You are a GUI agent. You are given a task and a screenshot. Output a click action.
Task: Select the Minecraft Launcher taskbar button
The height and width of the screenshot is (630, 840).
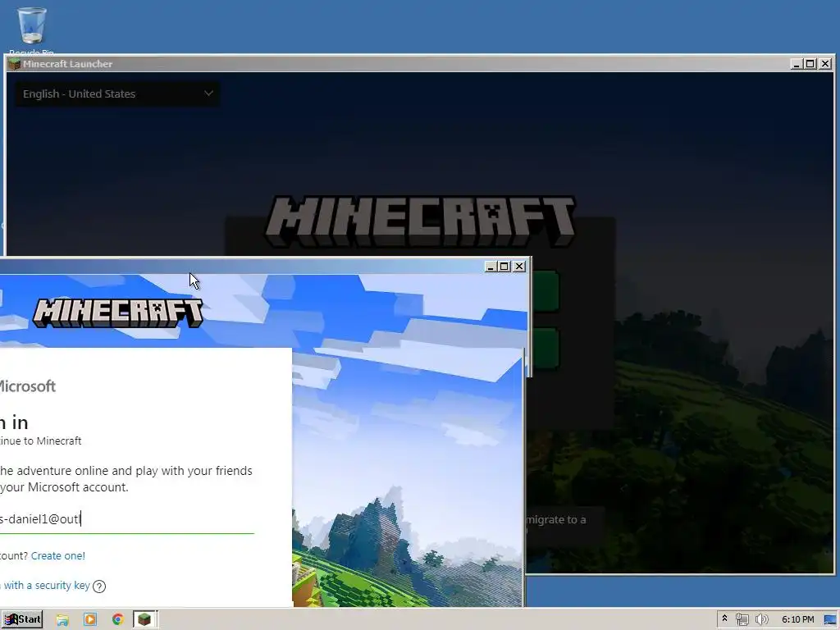pyautogui.click(x=144, y=620)
